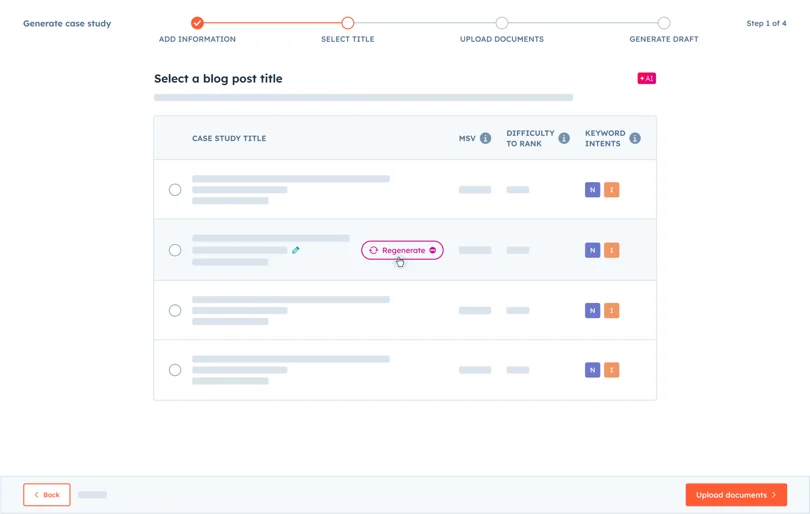Select the third case study title radio button
The image size is (810, 514).
(175, 310)
